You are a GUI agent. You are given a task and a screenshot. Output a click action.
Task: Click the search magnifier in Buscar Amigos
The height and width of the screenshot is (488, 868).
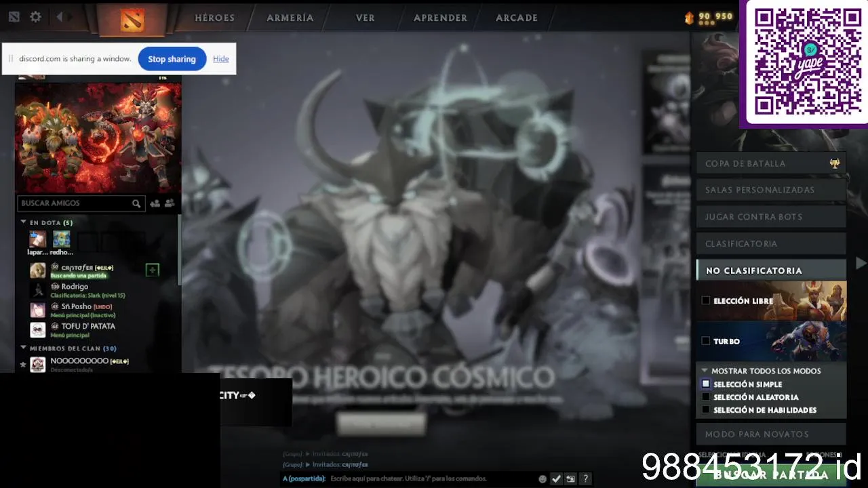coord(136,203)
